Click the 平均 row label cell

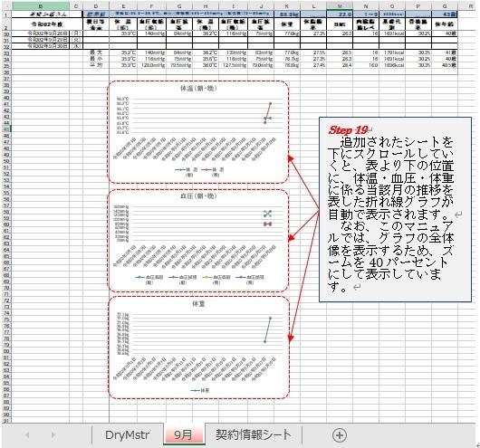coord(96,65)
